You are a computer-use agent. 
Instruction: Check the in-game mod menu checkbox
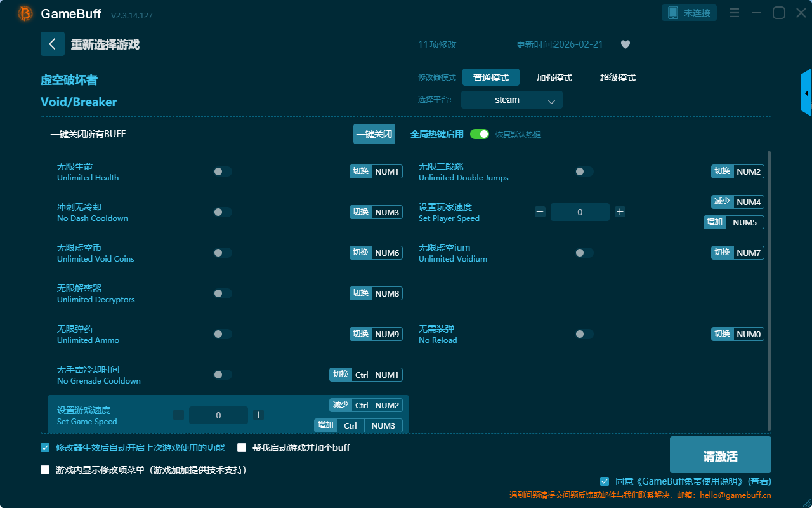click(45, 471)
